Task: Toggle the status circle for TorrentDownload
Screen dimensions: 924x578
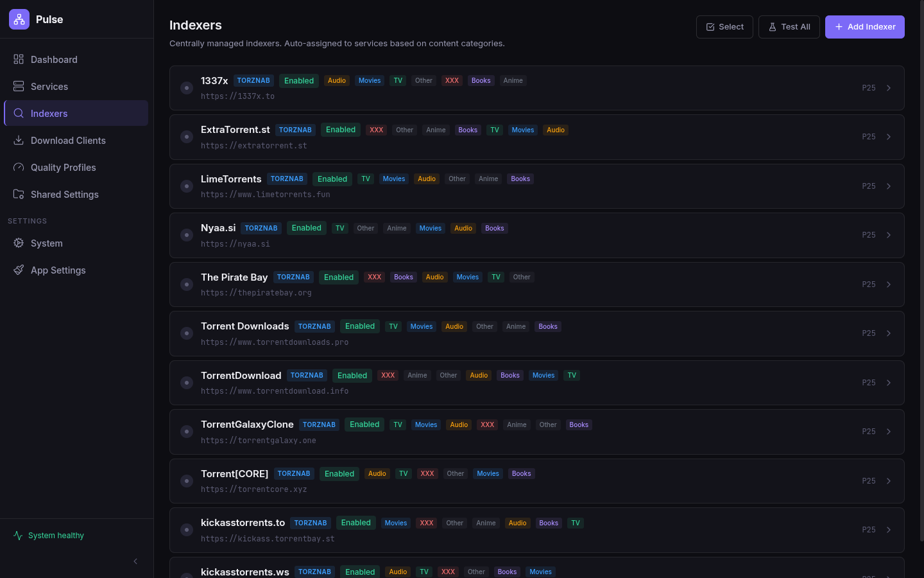Action: 187,383
